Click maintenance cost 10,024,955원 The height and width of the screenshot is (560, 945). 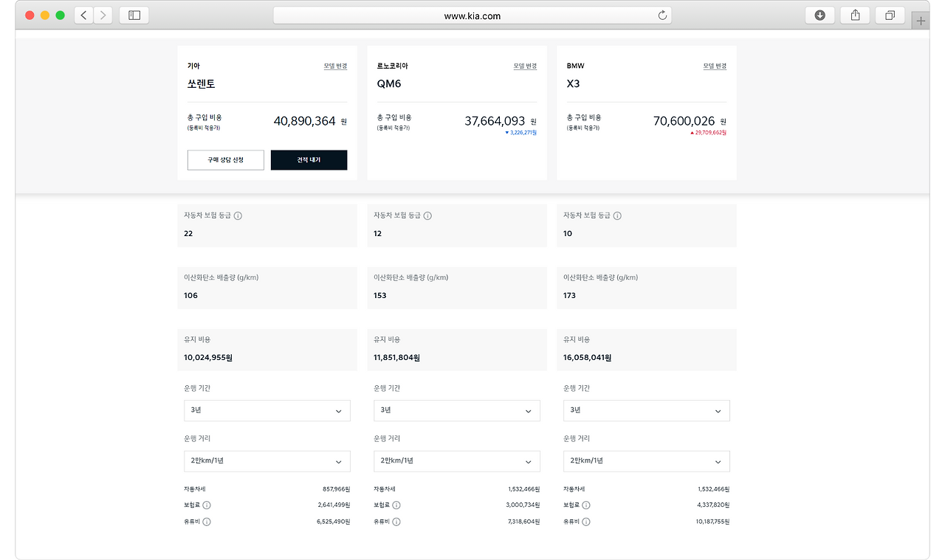pos(208,358)
